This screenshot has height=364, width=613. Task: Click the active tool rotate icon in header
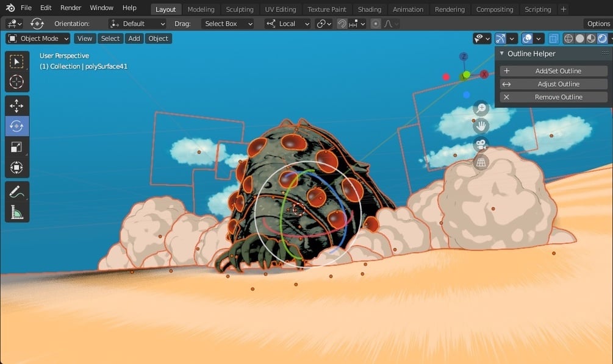[37, 24]
